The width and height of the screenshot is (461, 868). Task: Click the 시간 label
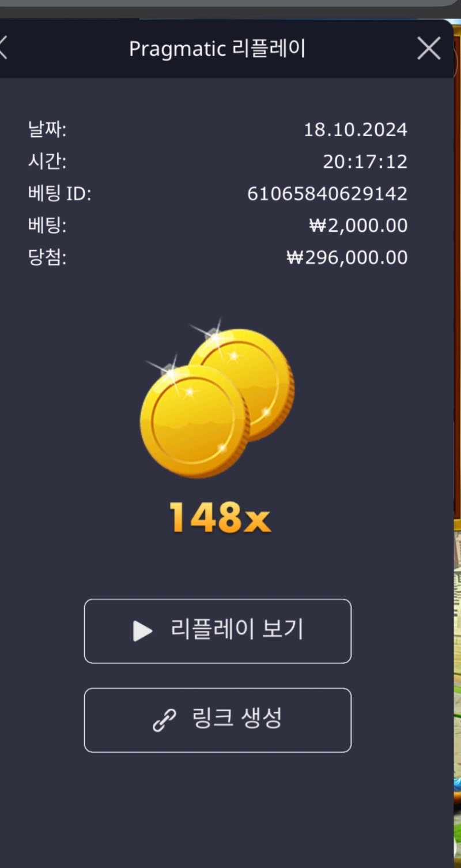pos(47,161)
